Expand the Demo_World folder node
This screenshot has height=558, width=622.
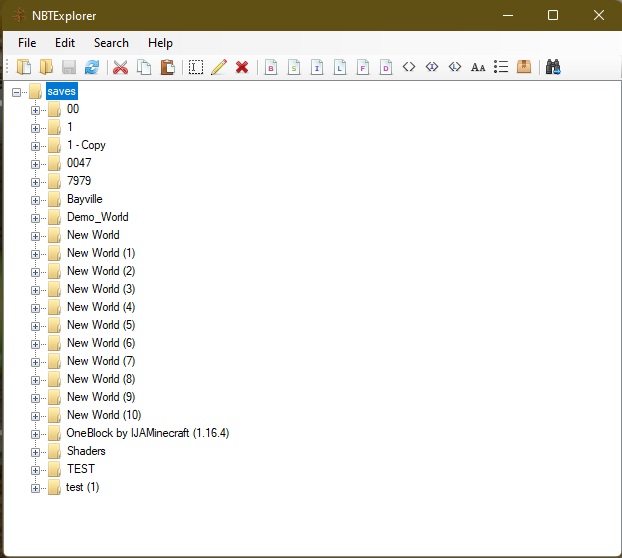(35, 217)
